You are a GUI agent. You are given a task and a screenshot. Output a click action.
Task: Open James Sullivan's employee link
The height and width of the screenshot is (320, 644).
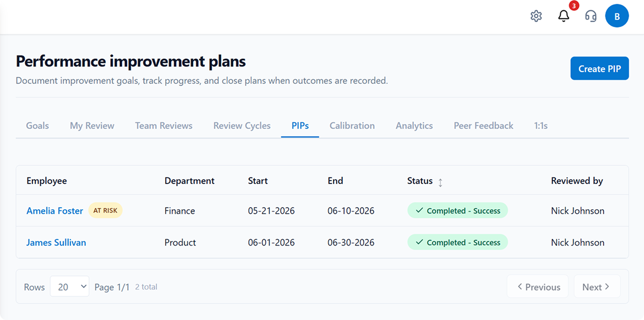(x=56, y=242)
